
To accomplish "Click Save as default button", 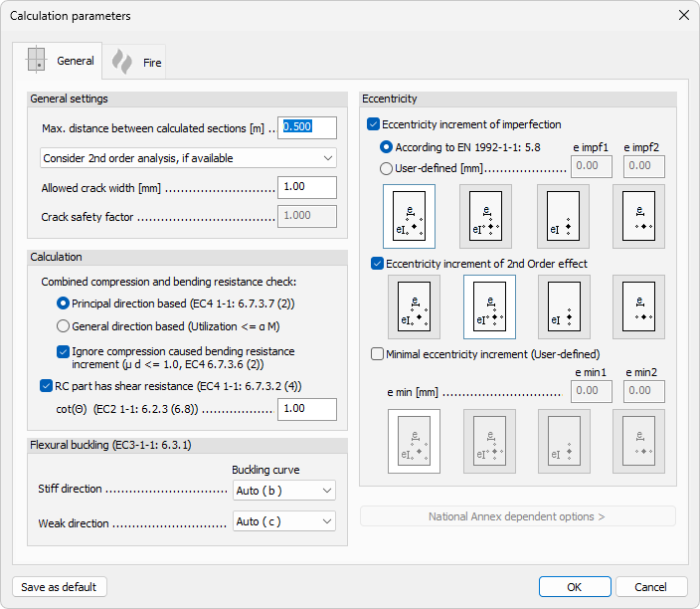I will (60, 587).
